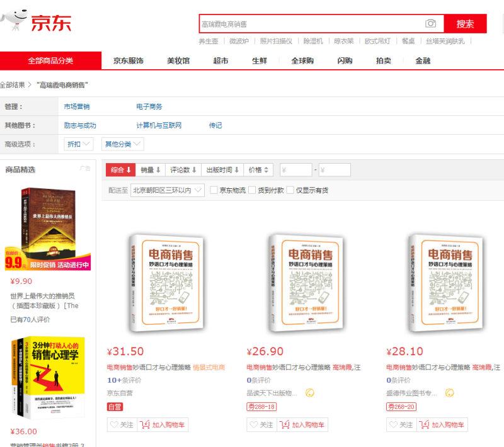Click the 券288-18 coupon tag

point(261,407)
